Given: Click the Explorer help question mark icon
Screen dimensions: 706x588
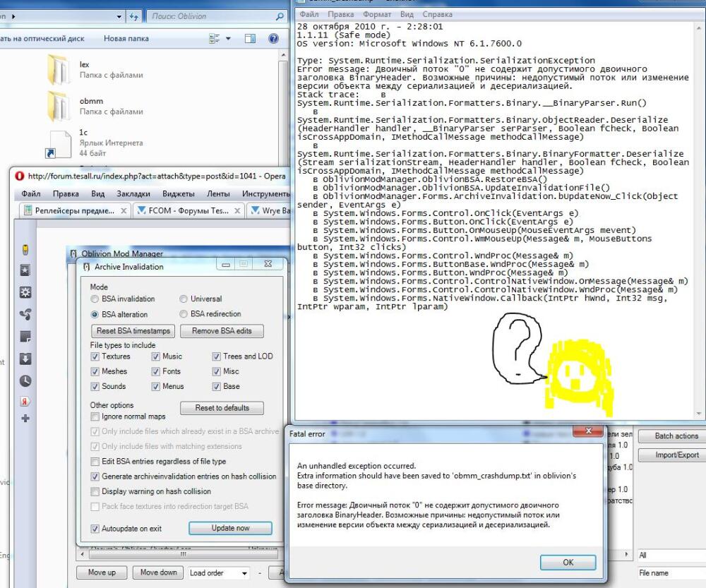Looking at the screenshot, I should click(x=273, y=39).
